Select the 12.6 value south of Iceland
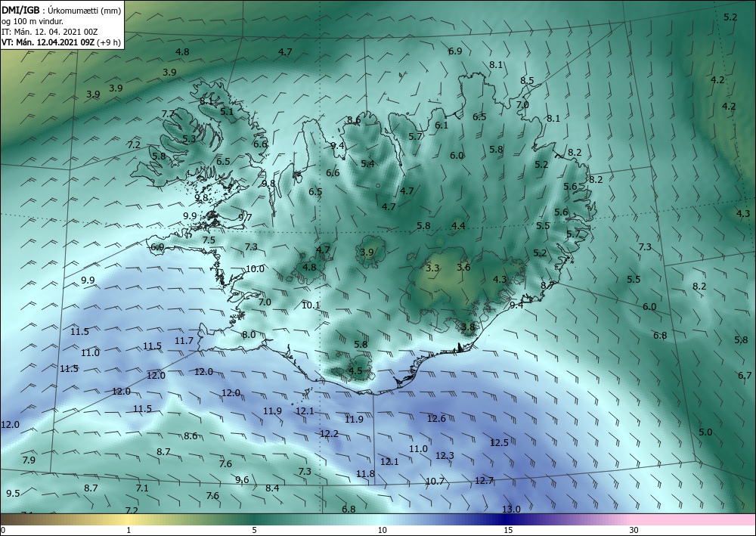The height and width of the screenshot is (536, 756). pos(436,418)
